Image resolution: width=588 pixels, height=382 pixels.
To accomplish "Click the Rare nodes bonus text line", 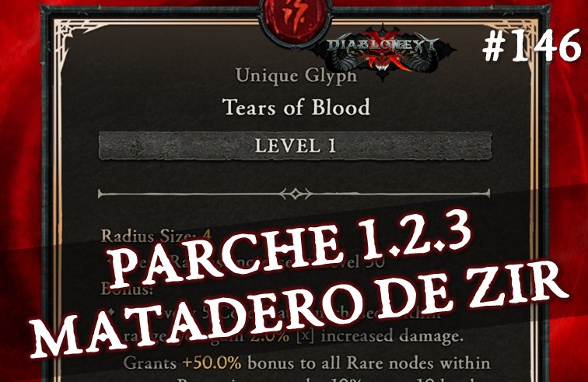I will click(306, 363).
